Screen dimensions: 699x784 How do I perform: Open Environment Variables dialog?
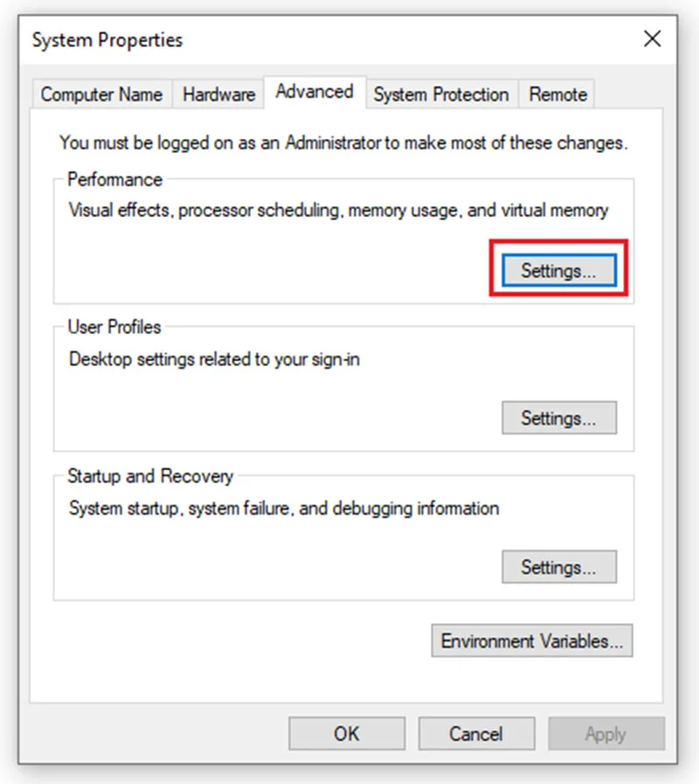[x=532, y=641]
